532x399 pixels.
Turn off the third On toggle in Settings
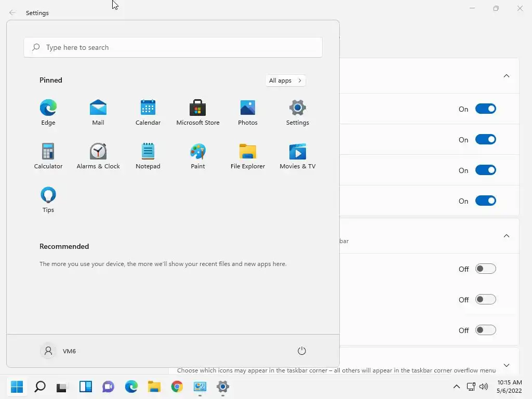tap(486, 170)
